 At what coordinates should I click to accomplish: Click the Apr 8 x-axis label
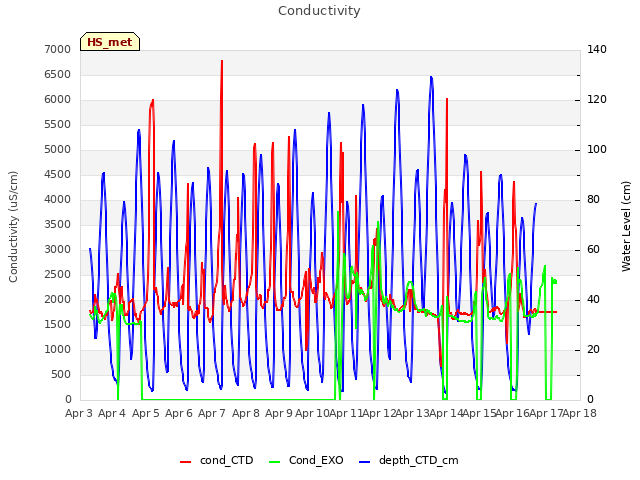pos(246,413)
